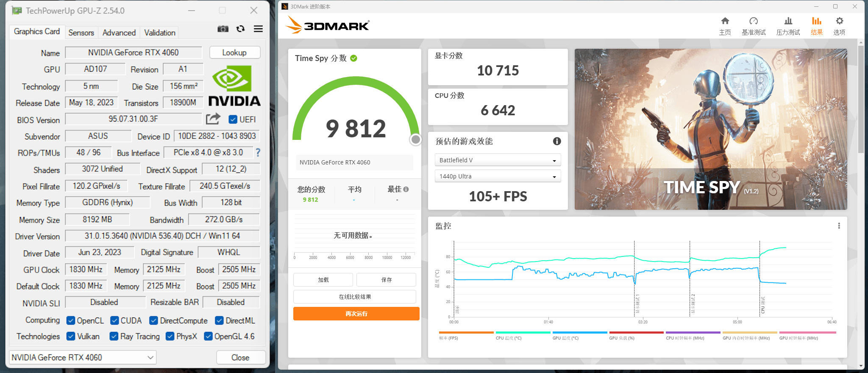868x373 pixels.
Task: Open the stress test (压力测试) icon
Action: click(x=788, y=21)
